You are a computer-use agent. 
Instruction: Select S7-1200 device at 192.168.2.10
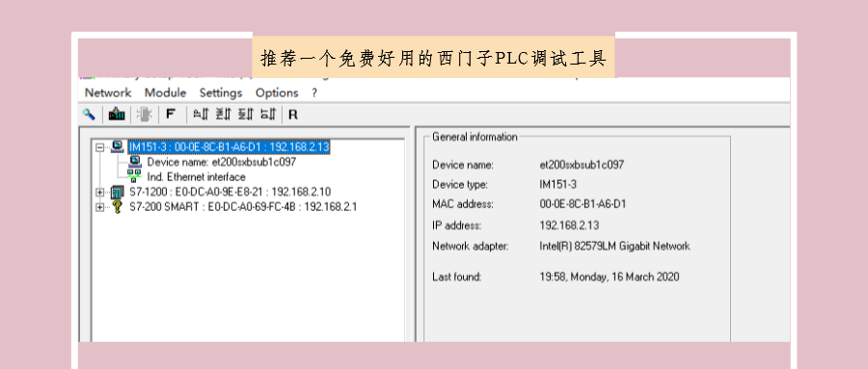(231, 192)
